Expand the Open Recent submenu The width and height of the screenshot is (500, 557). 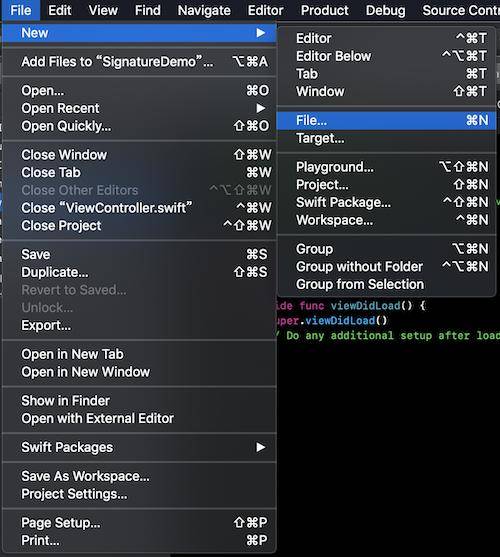(x=139, y=108)
